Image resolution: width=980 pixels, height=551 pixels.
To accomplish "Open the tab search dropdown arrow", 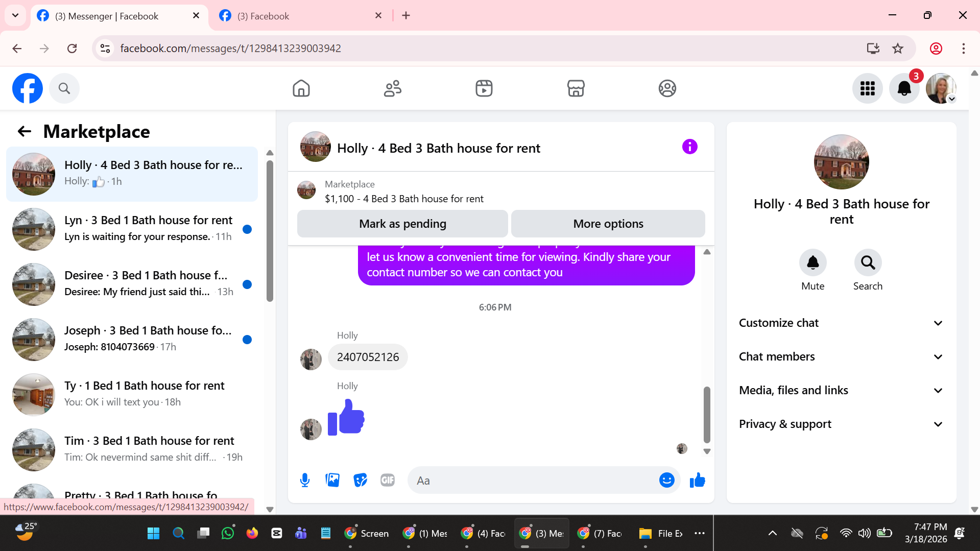I will pos(15,15).
